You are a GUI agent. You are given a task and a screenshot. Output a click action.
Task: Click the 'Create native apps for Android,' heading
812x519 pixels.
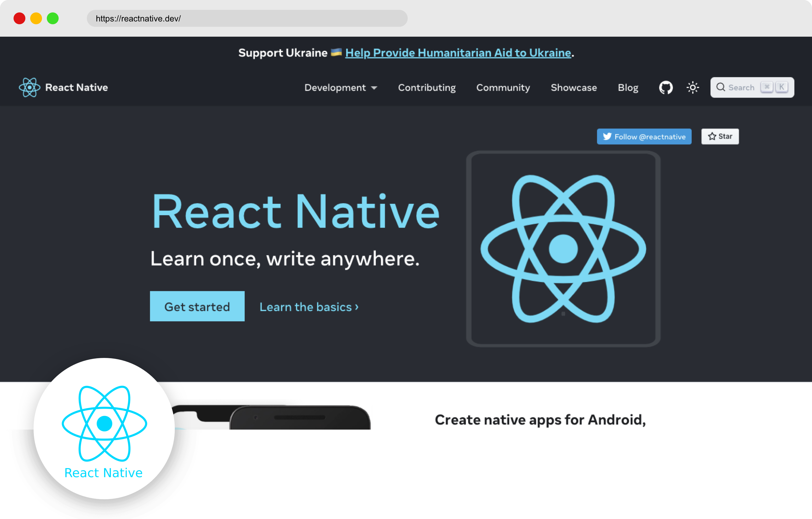[x=540, y=420]
